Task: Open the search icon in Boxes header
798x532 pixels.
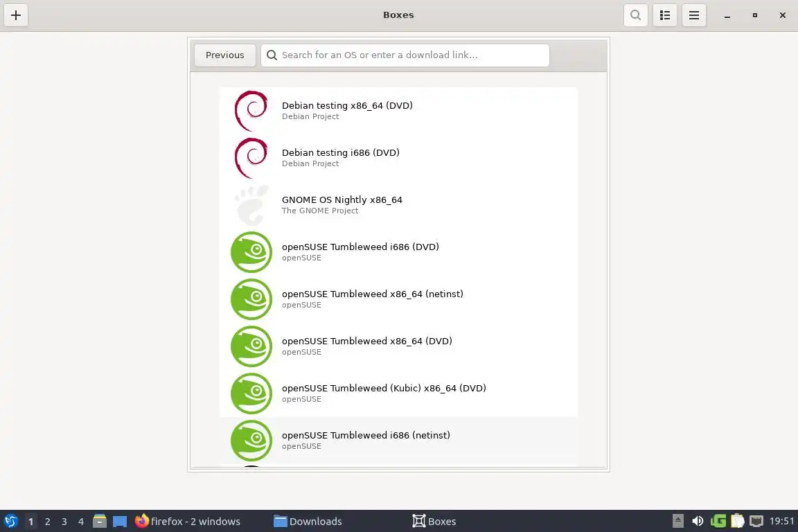Action: click(x=636, y=15)
